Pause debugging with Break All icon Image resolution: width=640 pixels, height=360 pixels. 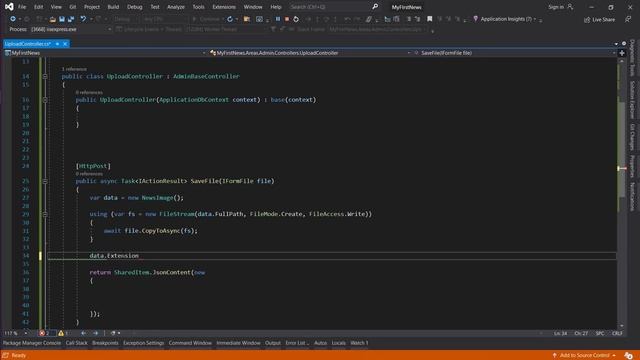(x=278, y=19)
